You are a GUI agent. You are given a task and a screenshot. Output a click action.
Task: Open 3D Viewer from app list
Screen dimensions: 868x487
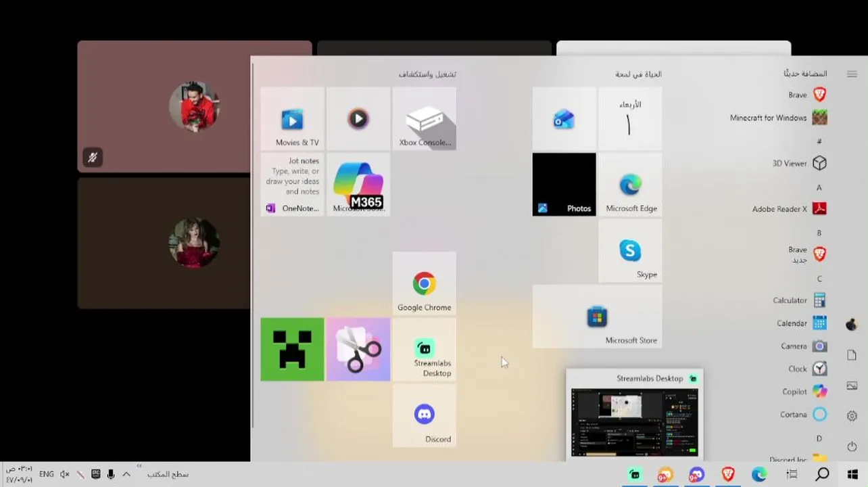tap(799, 163)
